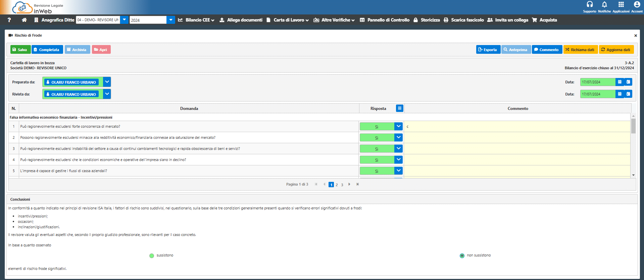This screenshot has height=280, width=644.
Task: Select page 3 in the pager
Action: (x=342, y=185)
